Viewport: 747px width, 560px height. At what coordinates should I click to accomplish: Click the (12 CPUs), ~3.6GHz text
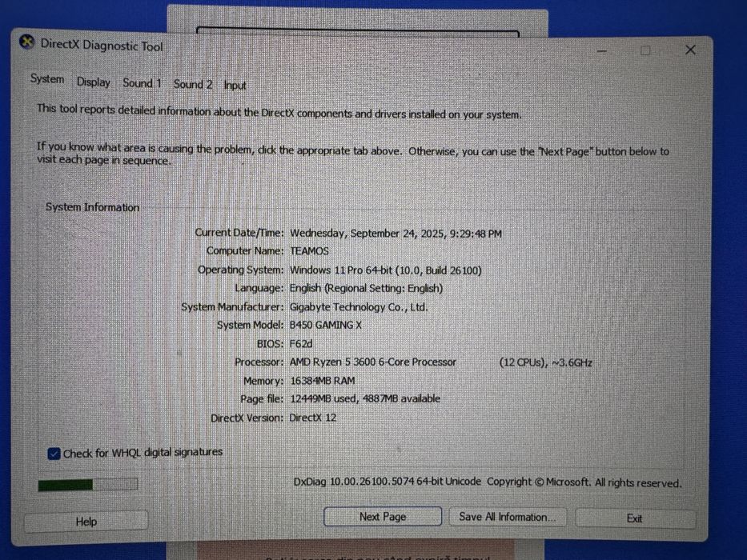coord(545,363)
